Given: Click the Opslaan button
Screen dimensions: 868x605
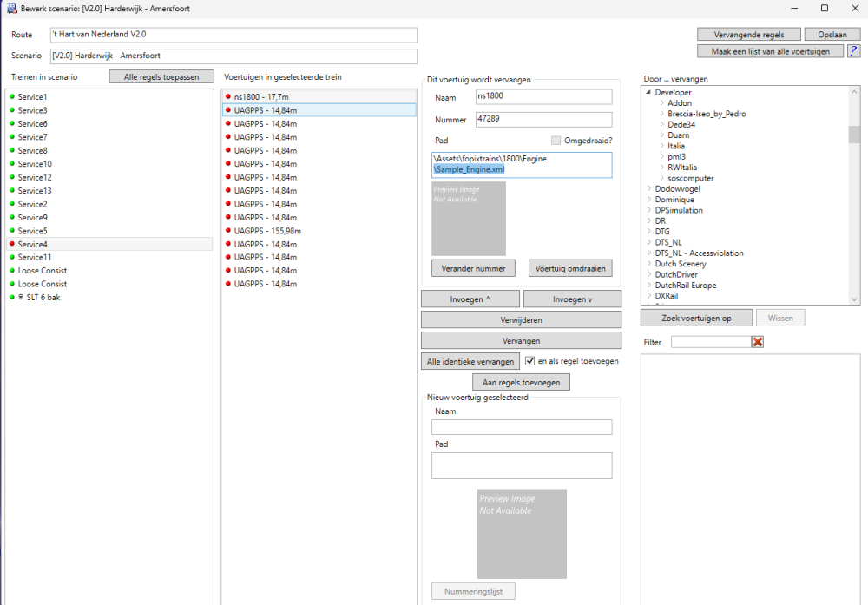Looking at the screenshot, I should point(832,35).
